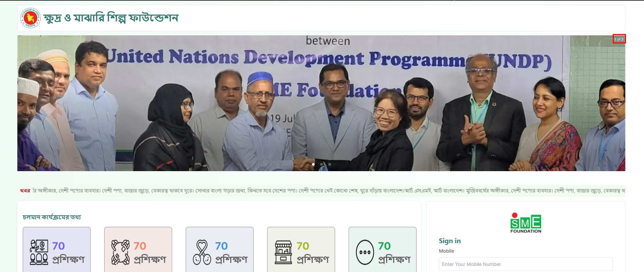Viewport: 644px width, 272px height.
Task: Click the red 'খবর' news ticker label
Action: 25,191
